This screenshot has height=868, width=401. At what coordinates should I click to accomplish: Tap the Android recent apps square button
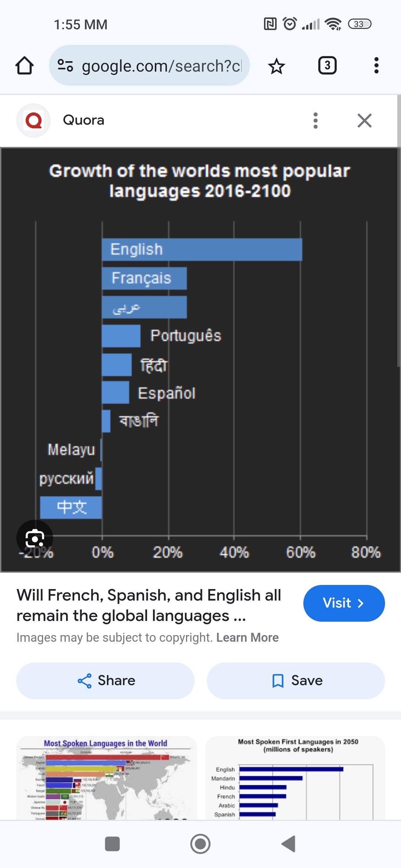click(112, 844)
